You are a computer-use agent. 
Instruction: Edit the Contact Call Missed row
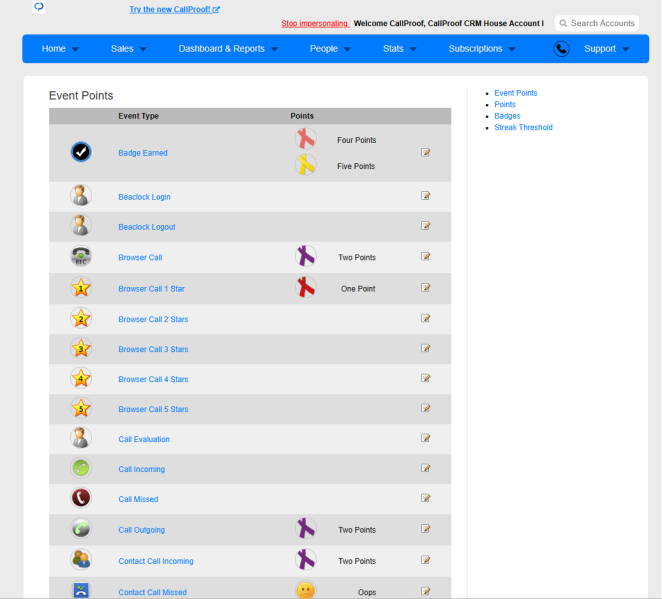426,591
